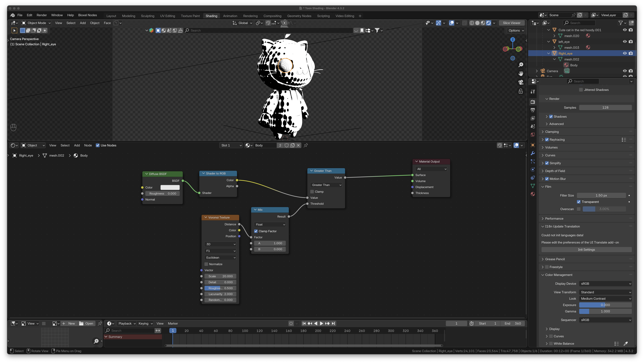Click the zoom magnifier gizmo in viewport
The height and width of the screenshot is (363, 644).
point(521,65)
